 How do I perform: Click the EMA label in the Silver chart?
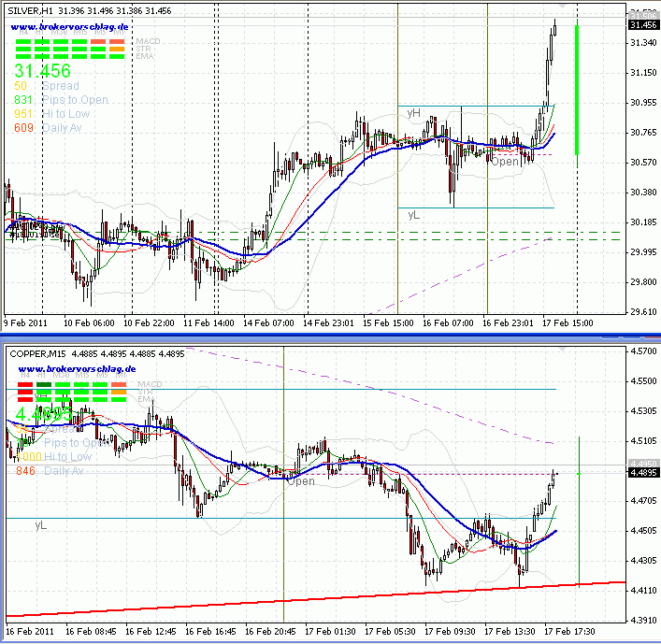click(145, 56)
